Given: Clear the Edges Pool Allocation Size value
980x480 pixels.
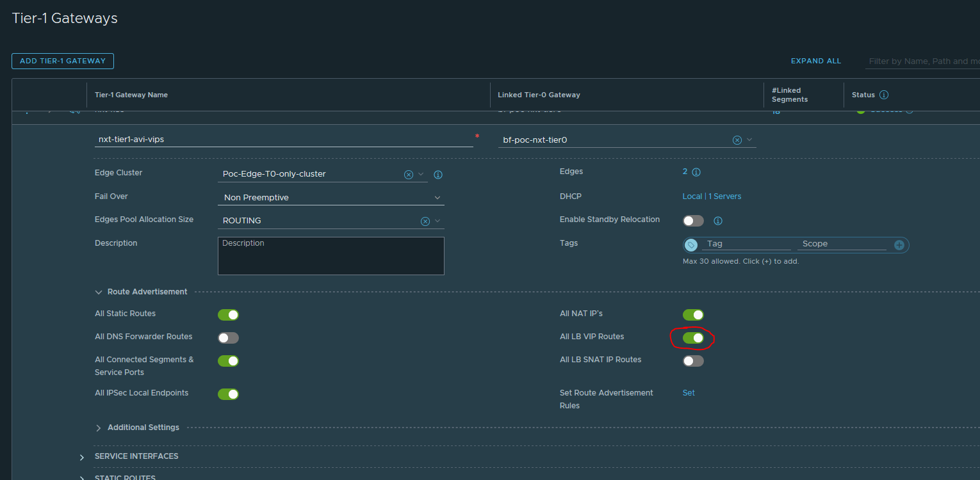Looking at the screenshot, I should pos(425,221).
